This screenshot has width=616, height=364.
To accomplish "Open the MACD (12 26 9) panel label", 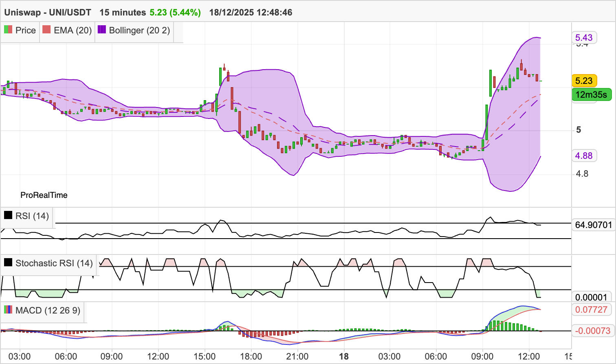I will pos(48,310).
